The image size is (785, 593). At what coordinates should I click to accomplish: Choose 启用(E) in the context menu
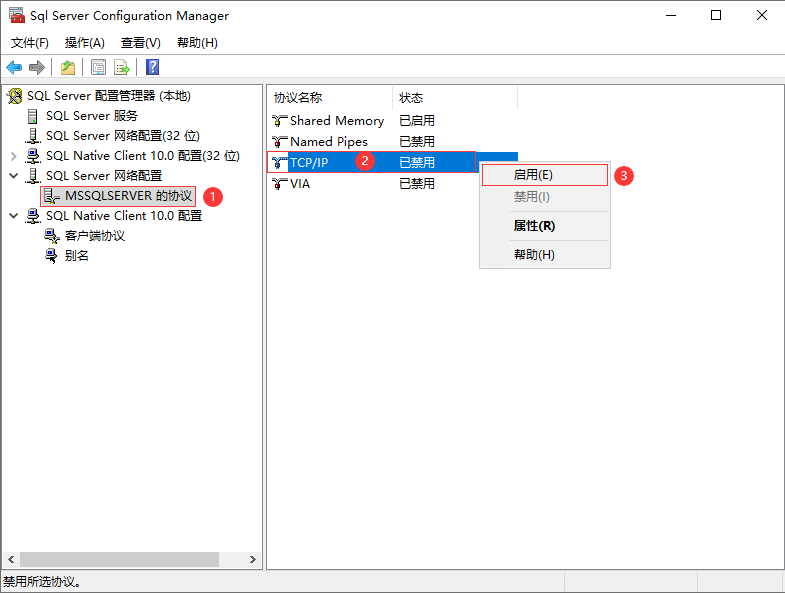pos(545,175)
